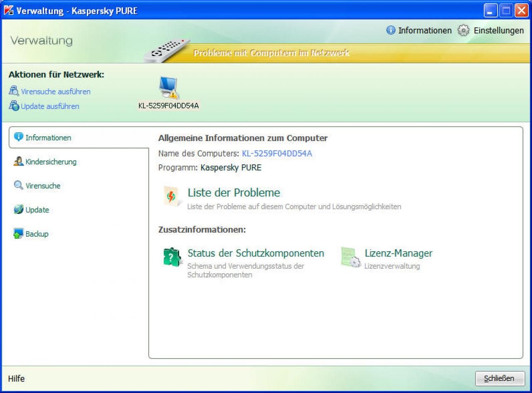The image size is (532, 393).
Task: Click the Hilfe link at bottom
Action: click(16, 378)
